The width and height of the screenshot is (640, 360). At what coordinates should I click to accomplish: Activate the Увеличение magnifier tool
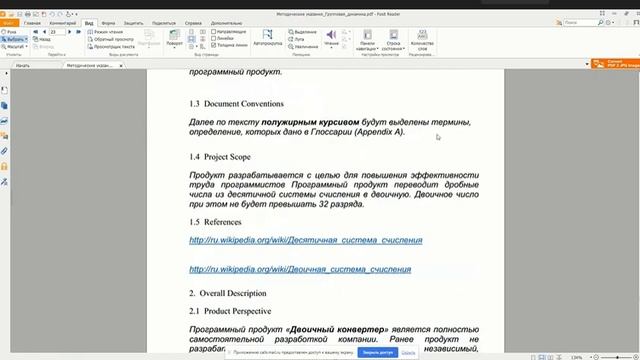(x=303, y=47)
